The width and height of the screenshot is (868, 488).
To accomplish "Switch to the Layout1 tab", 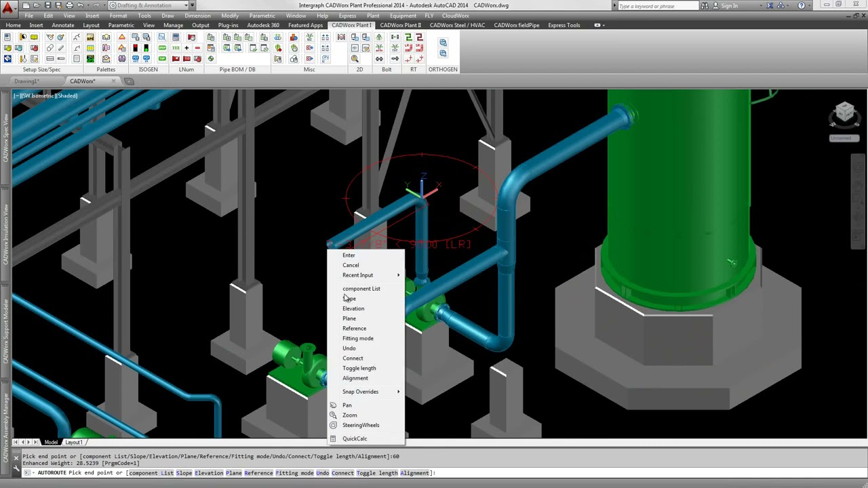I will pos(73,442).
